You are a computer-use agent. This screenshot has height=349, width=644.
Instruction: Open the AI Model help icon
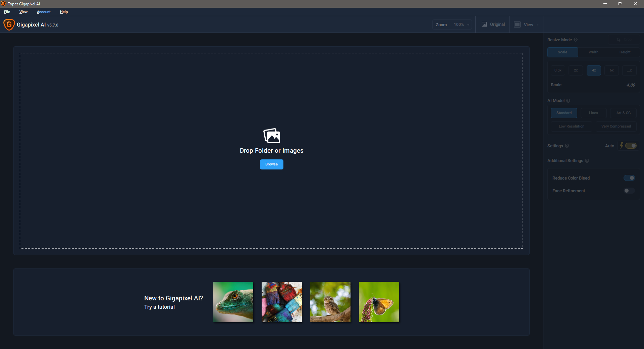click(x=568, y=101)
